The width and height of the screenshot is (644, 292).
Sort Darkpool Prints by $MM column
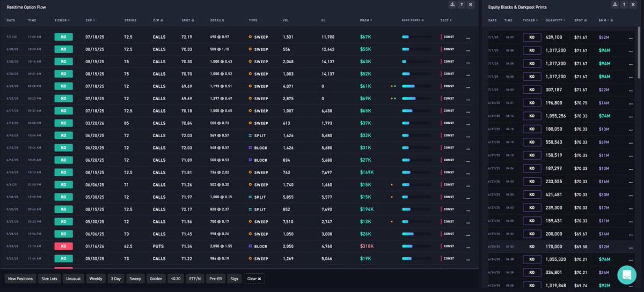click(x=603, y=20)
